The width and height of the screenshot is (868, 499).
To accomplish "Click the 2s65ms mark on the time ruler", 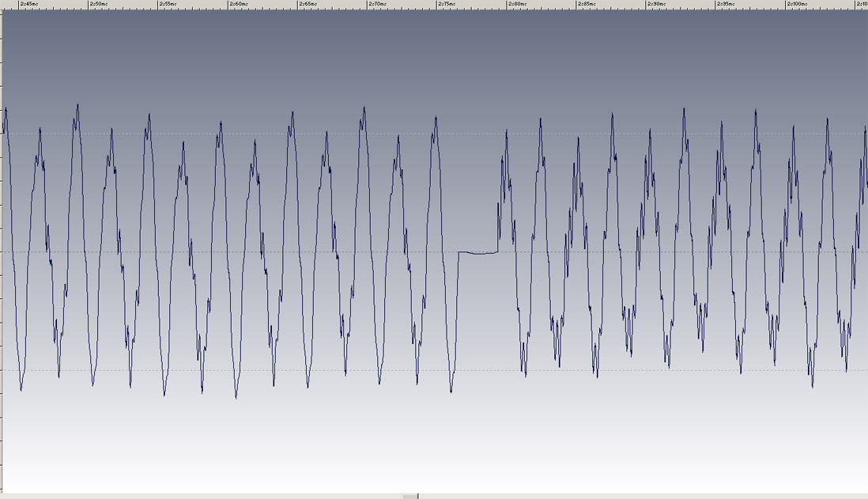I will point(308,4).
